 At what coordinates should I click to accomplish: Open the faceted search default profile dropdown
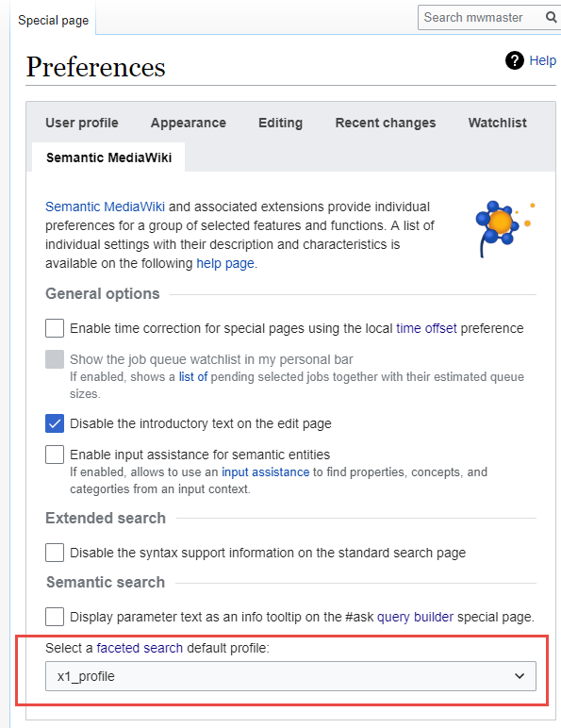point(290,676)
